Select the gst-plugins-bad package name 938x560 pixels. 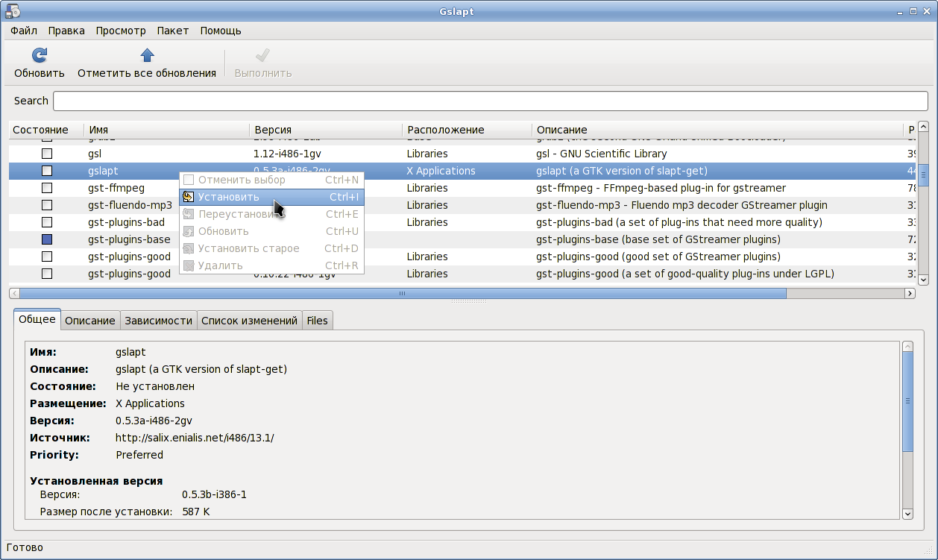(x=126, y=222)
